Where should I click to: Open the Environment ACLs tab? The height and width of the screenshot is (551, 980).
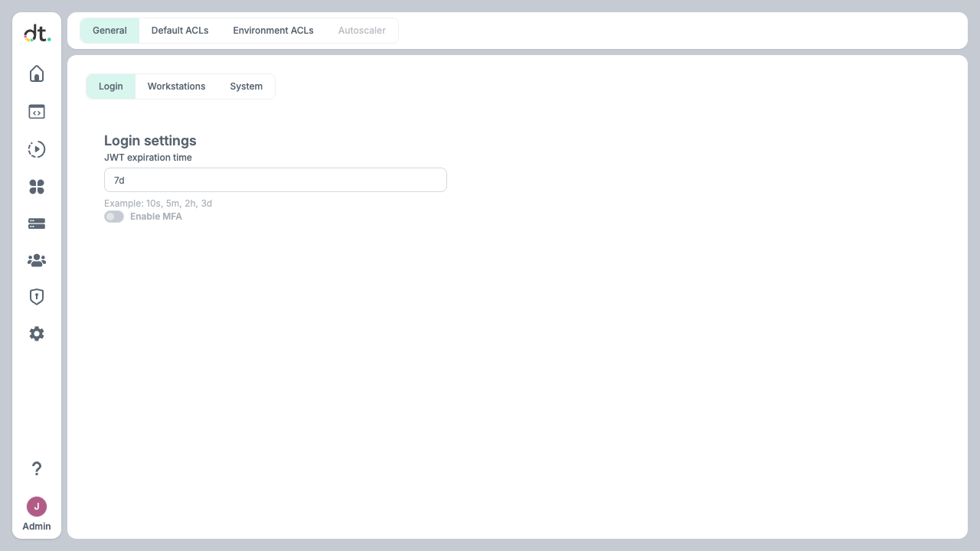click(x=273, y=31)
